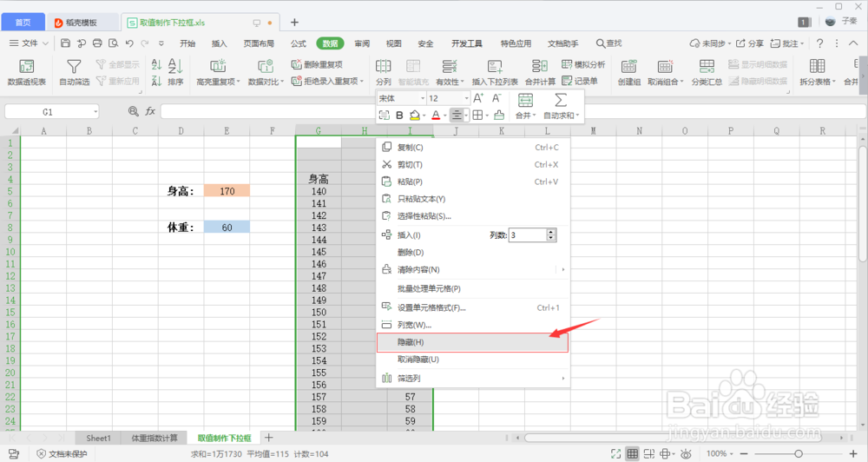Select 设置单元格格式 in context menu
The width and height of the screenshot is (868, 462).
coord(472,307)
